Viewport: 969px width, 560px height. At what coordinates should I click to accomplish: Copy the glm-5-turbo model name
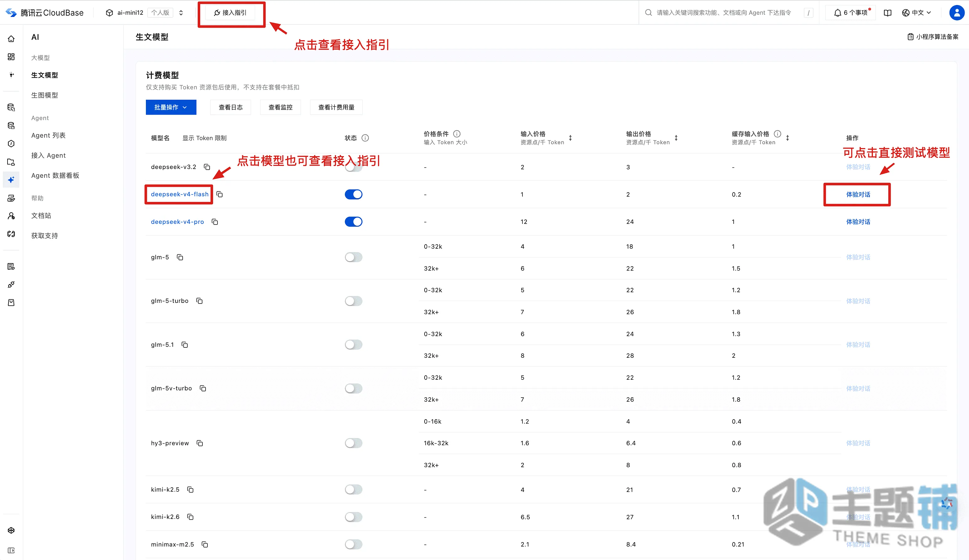coord(200,301)
